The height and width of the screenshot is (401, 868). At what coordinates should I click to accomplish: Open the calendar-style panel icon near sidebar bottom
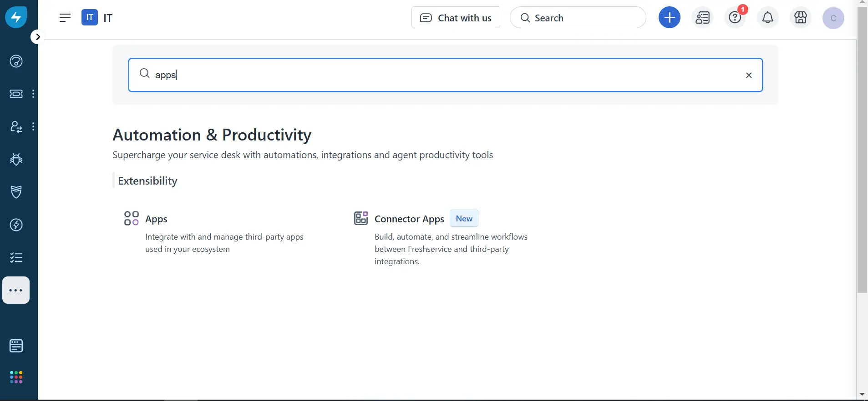16,346
